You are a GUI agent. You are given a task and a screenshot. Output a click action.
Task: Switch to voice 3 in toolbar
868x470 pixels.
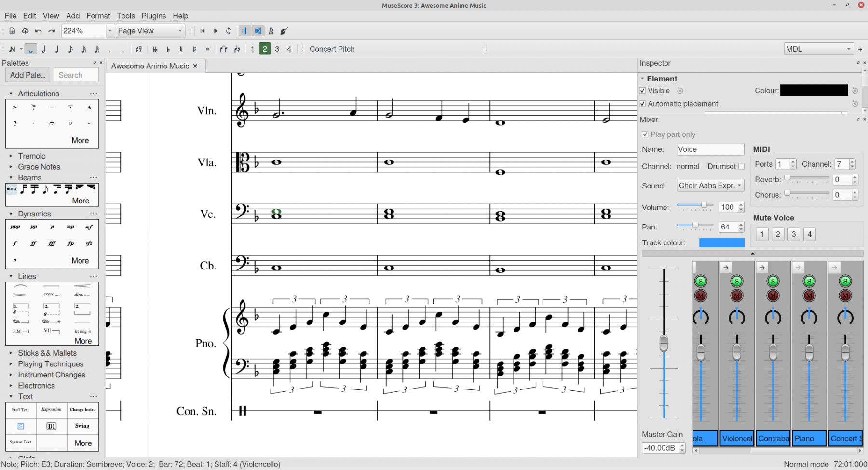click(277, 49)
